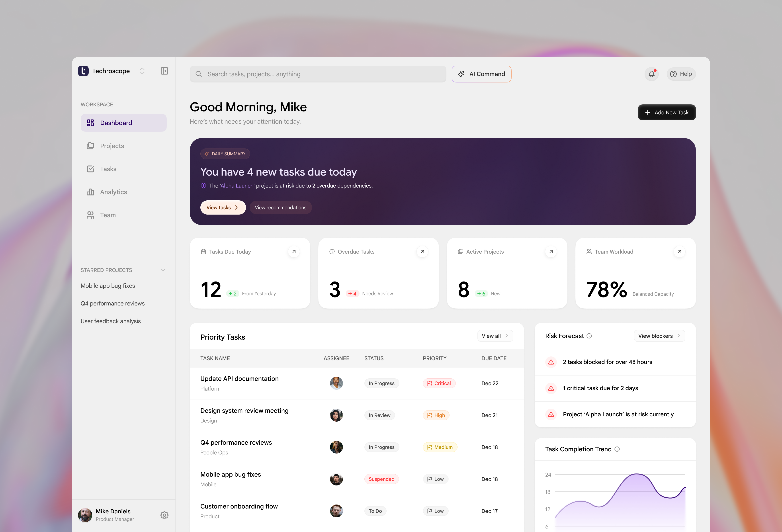Image resolution: width=782 pixels, height=532 pixels.
Task: Open Active Projects card arrow icon
Action: [x=551, y=252]
